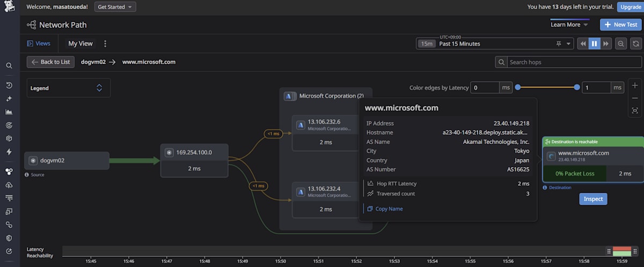Click the right latency slider handle
Viewport: 644px width, 267px height.
[x=577, y=87]
